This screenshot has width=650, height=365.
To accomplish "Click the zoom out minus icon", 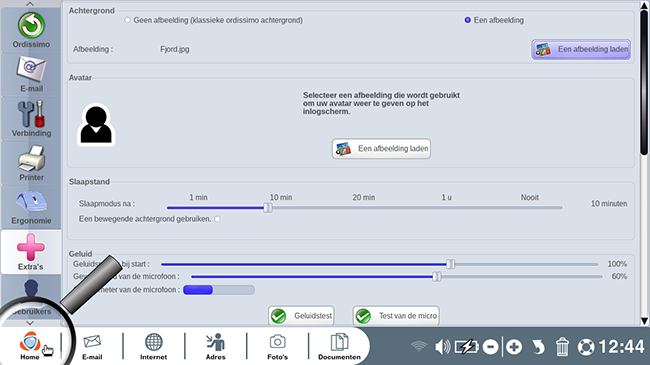I will pyautogui.click(x=490, y=346).
